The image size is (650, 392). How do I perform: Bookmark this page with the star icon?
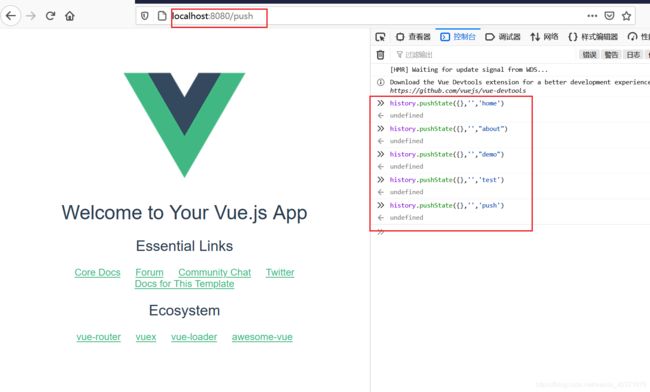626,16
